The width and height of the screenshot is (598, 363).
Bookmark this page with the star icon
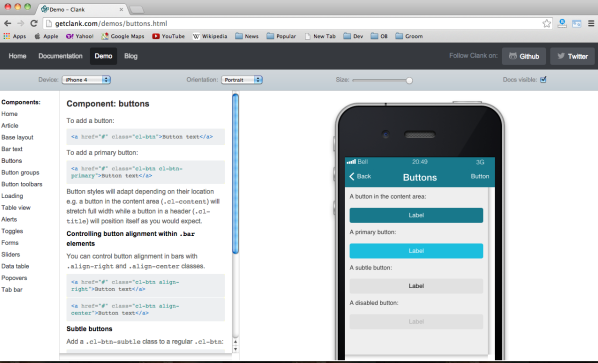[547, 24]
